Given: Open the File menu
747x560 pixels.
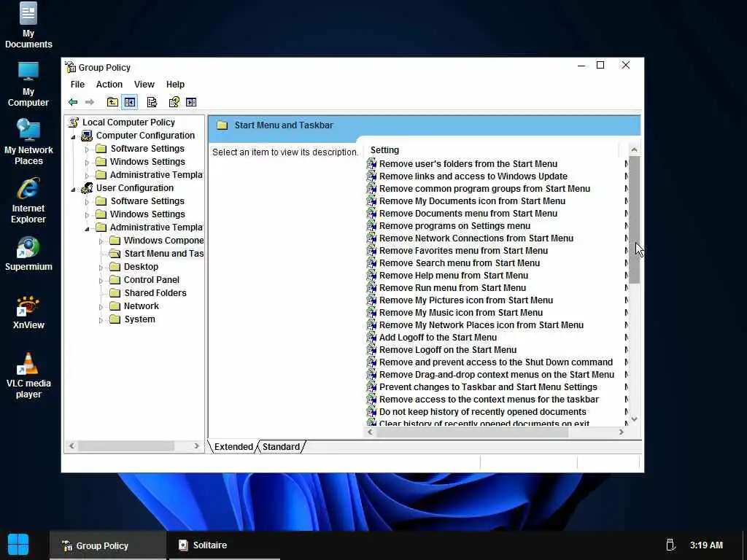Looking at the screenshot, I should (x=77, y=85).
